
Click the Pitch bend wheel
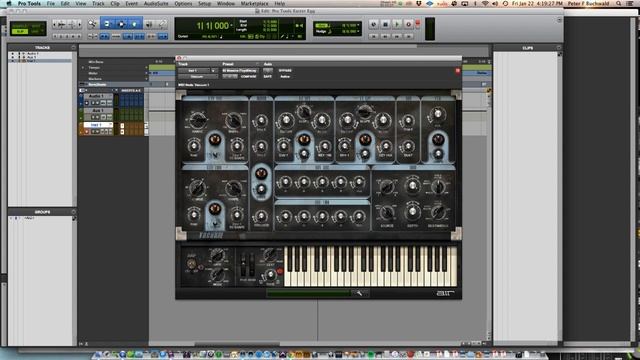click(x=244, y=264)
